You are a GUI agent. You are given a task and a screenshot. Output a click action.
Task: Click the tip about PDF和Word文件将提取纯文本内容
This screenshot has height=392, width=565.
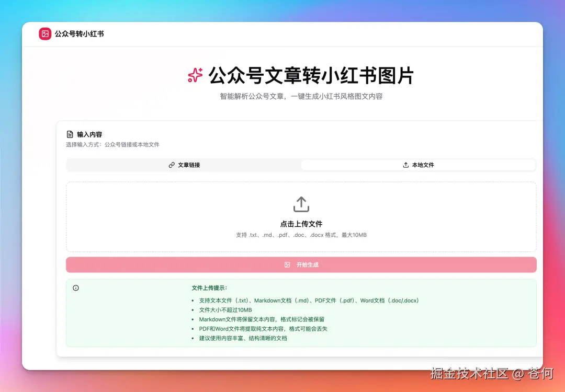263,329
